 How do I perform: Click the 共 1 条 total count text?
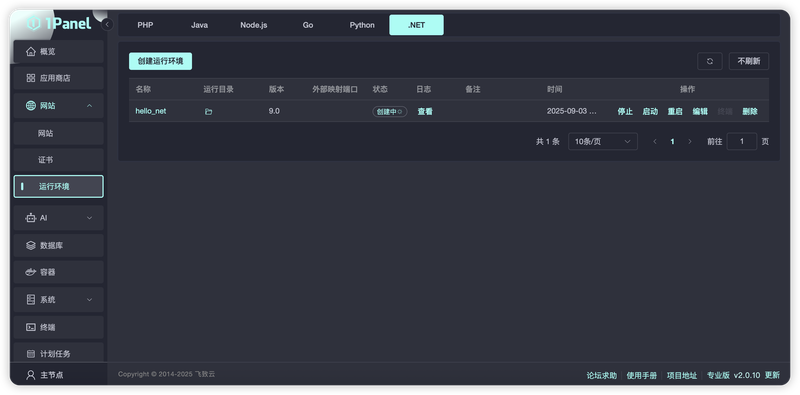[x=547, y=141]
